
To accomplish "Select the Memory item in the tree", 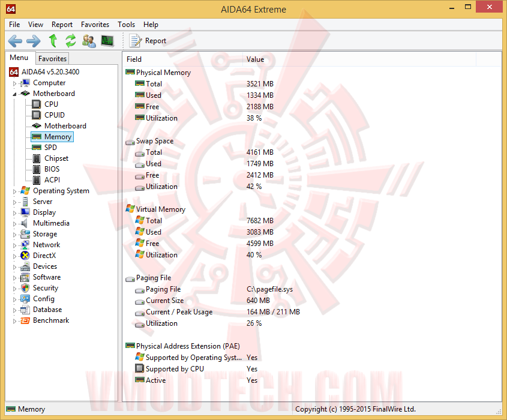I will pos(52,137).
